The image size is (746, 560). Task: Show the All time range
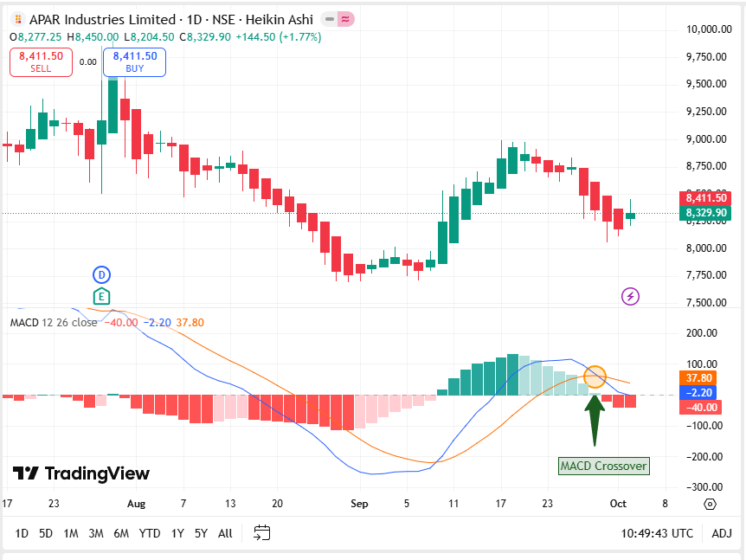point(225,533)
